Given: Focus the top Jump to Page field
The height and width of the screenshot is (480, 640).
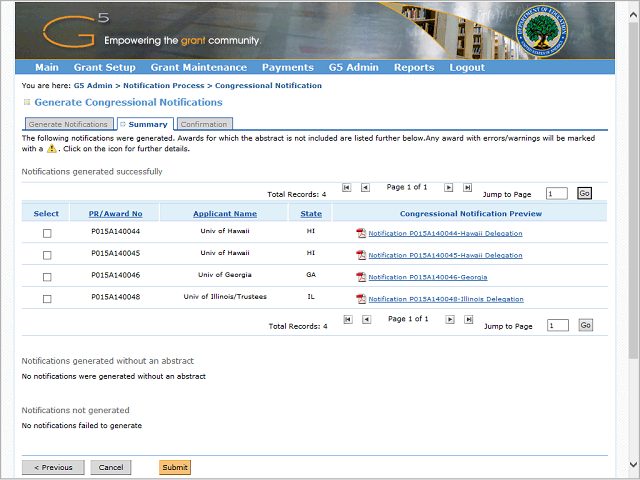Looking at the screenshot, I should point(557,193).
